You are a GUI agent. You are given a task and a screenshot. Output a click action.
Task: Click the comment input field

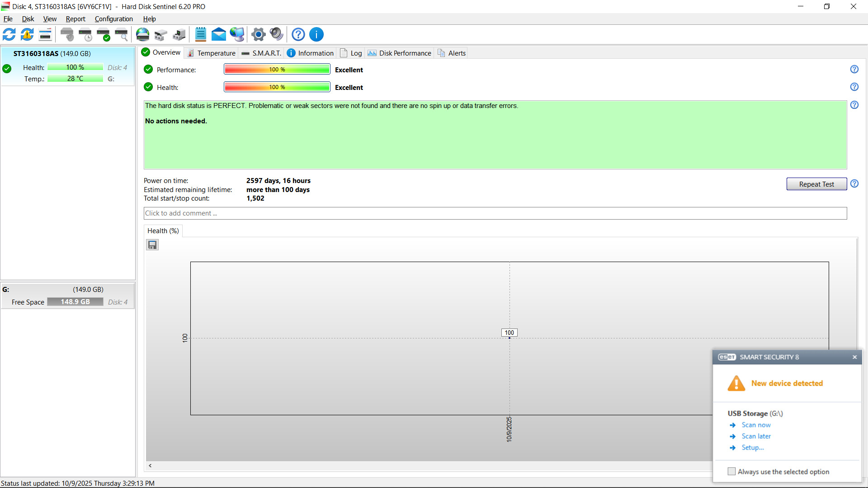[x=495, y=213]
